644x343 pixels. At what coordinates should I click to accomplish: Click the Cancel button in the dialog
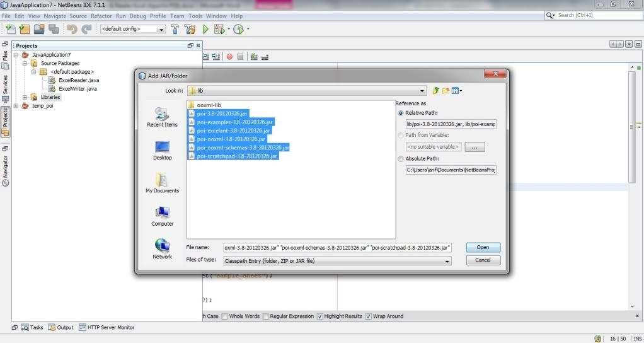[483, 260]
